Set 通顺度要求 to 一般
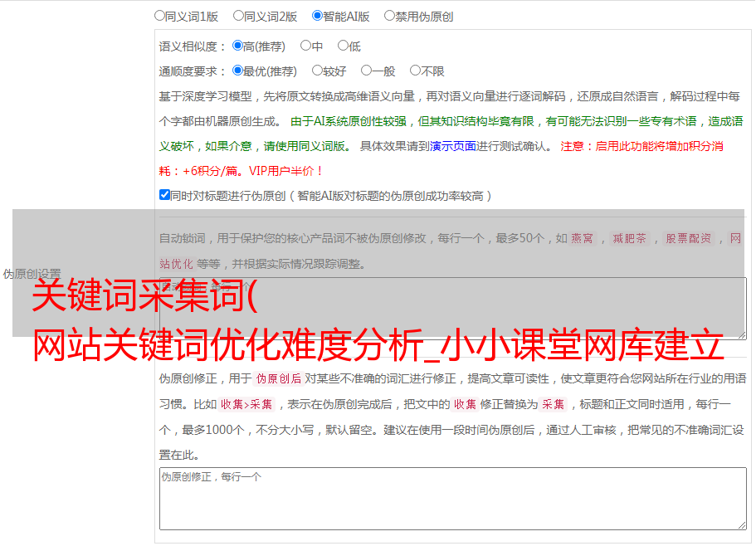 [367, 71]
